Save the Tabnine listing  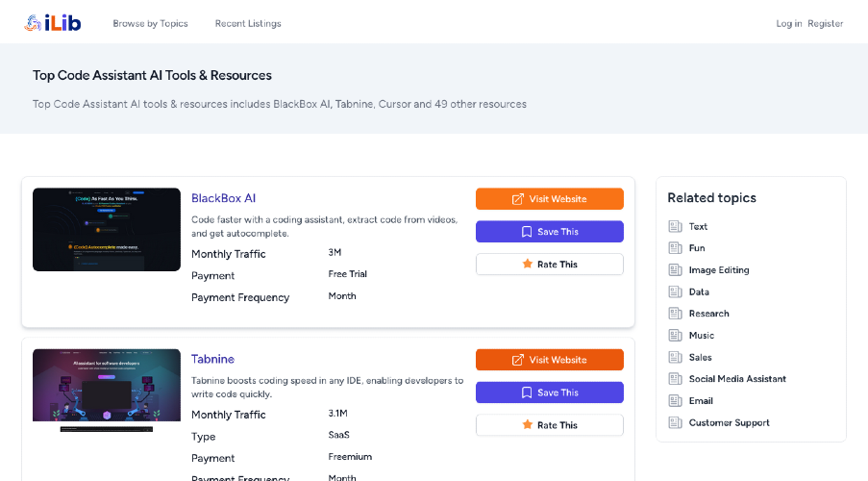pos(549,392)
